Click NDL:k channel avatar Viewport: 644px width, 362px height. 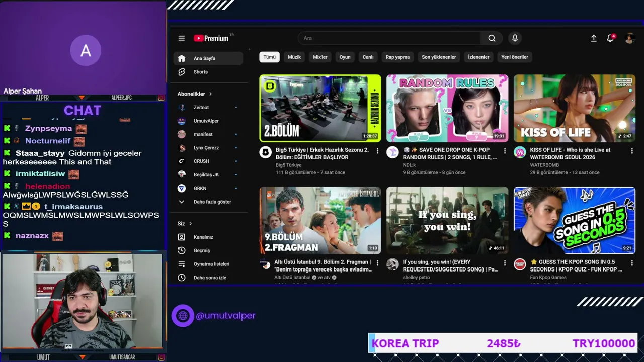pos(392,152)
